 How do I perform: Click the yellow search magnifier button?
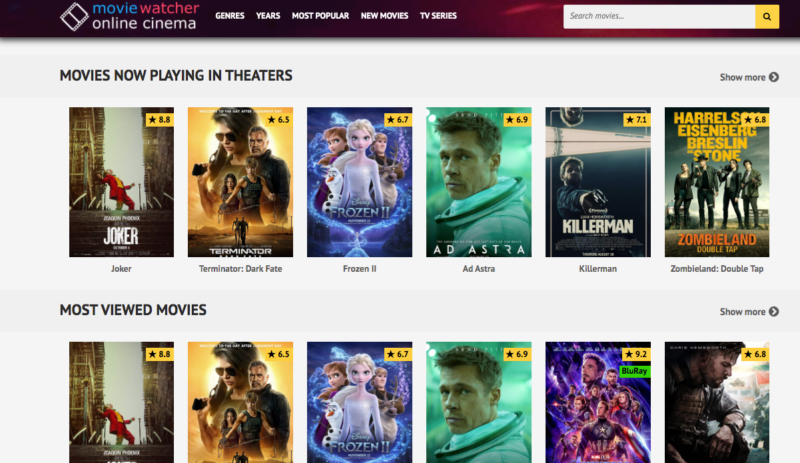pyautogui.click(x=767, y=16)
